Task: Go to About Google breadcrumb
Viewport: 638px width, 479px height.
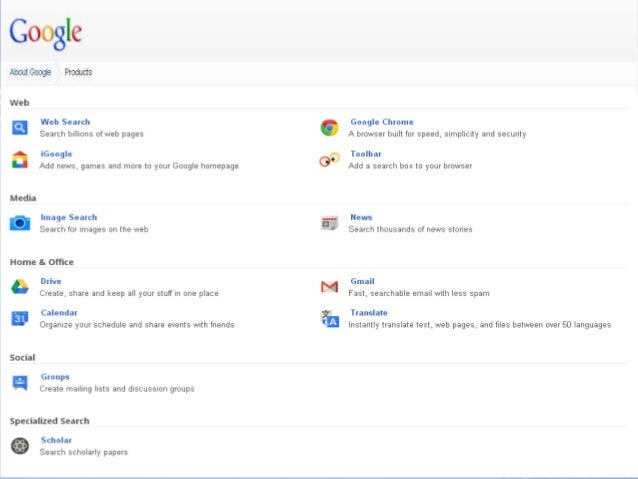Action: pos(30,72)
